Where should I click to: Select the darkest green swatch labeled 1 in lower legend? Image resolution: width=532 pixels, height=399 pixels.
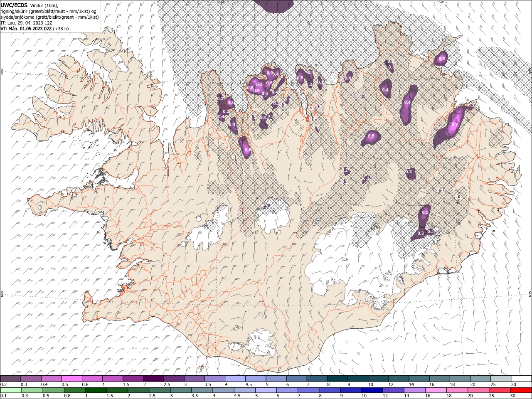[96, 390]
